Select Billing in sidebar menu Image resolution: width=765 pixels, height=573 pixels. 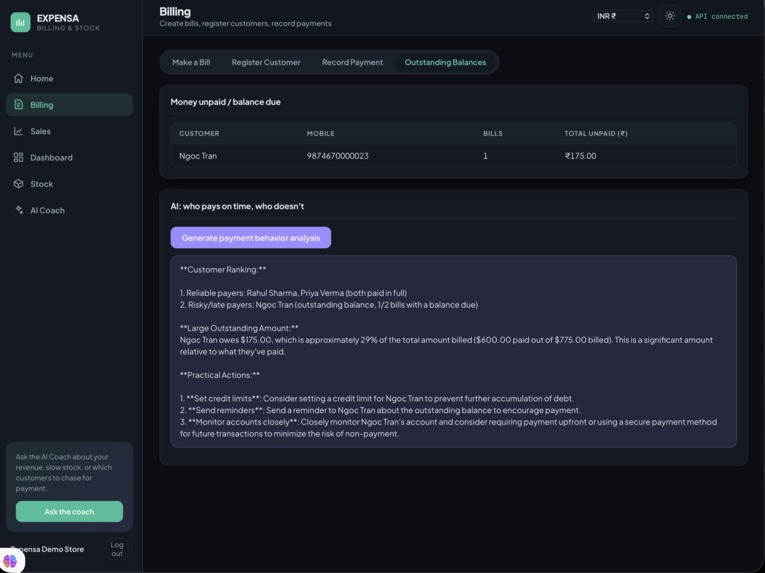69,104
